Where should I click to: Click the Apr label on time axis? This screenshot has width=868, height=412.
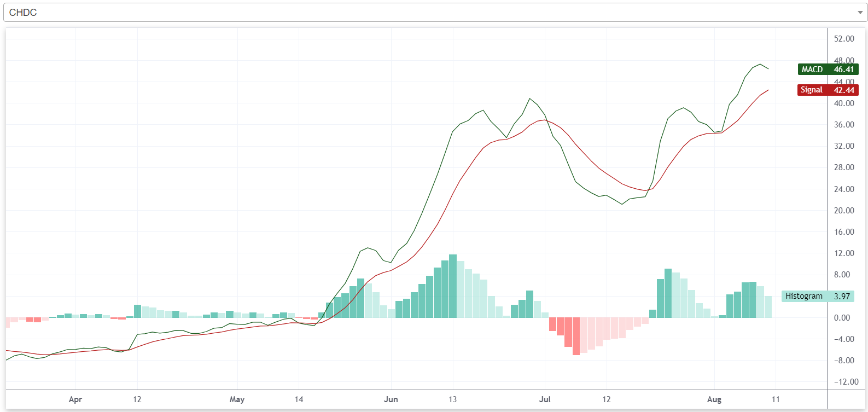pos(75,399)
